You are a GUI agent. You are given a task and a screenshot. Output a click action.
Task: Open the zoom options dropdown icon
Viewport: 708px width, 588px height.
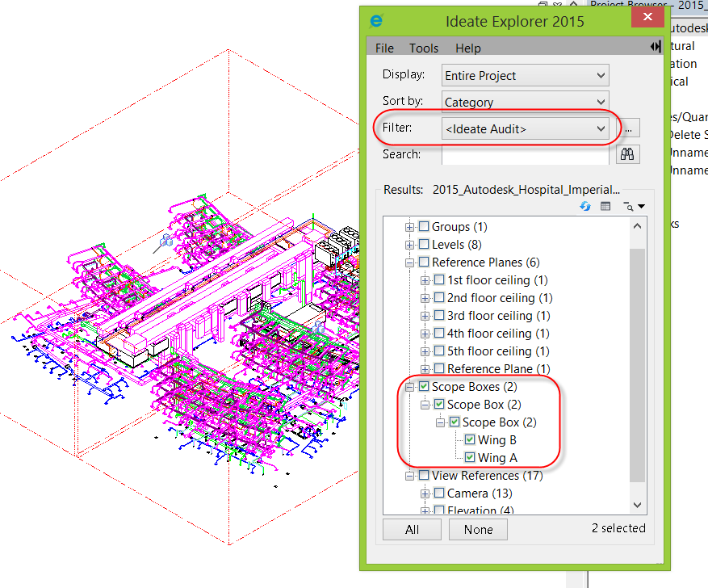click(x=634, y=207)
